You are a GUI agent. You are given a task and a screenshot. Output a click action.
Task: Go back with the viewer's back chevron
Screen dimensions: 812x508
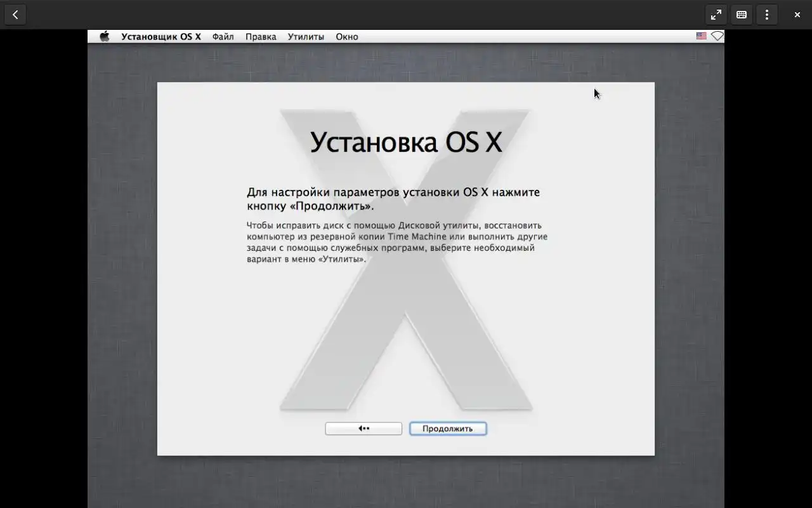15,15
